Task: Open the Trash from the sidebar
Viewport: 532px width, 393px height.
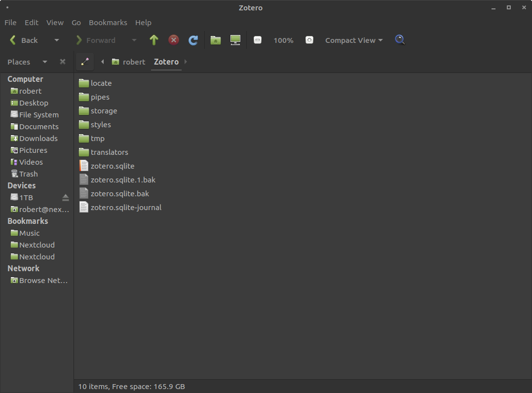Action: [28, 174]
